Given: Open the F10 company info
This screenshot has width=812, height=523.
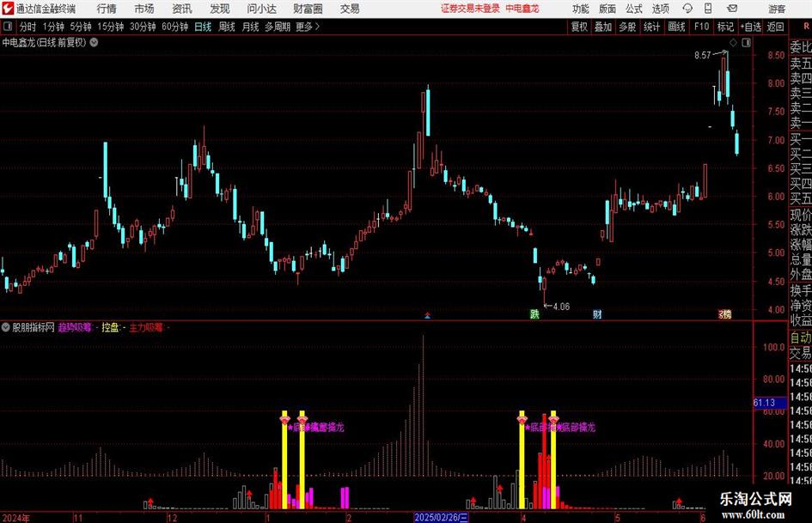Looking at the screenshot, I should [x=701, y=27].
